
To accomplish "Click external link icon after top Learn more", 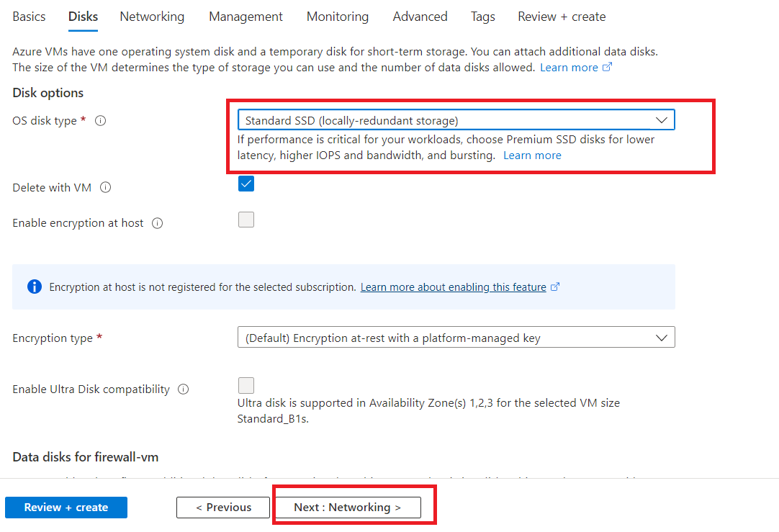I will (607, 68).
